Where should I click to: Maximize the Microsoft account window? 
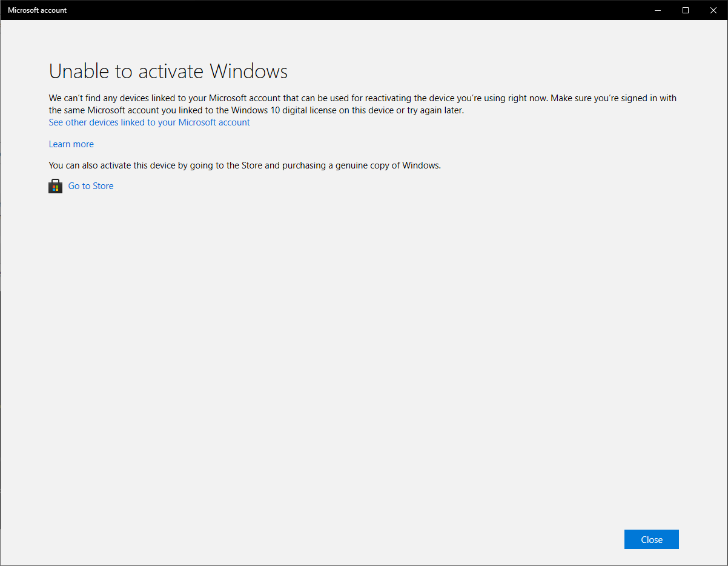pyautogui.click(x=686, y=10)
